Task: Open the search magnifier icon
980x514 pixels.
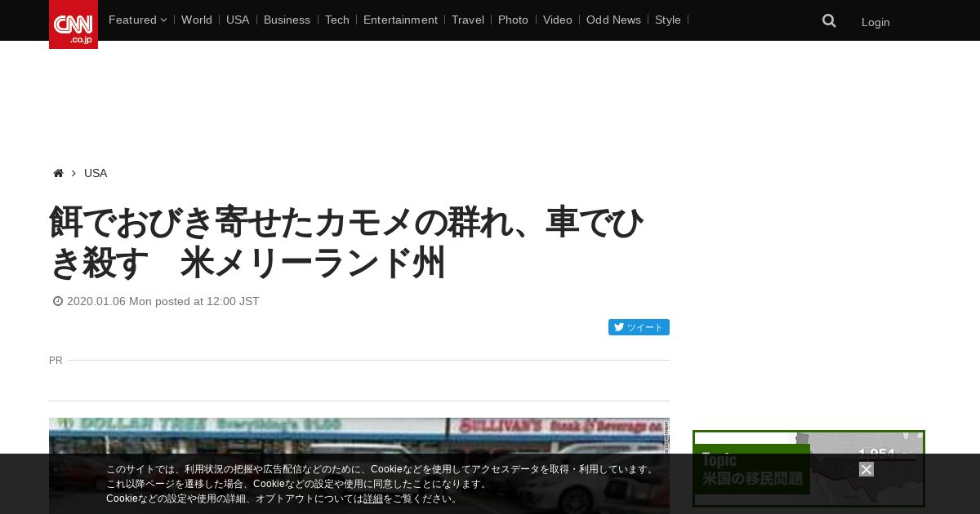Action: coord(829,21)
